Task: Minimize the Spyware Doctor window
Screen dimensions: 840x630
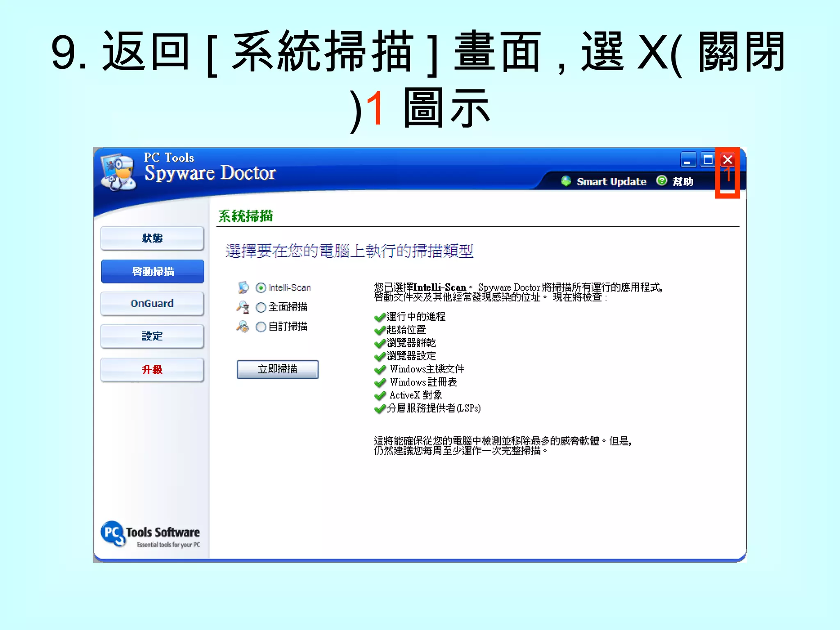Action: click(x=688, y=160)
